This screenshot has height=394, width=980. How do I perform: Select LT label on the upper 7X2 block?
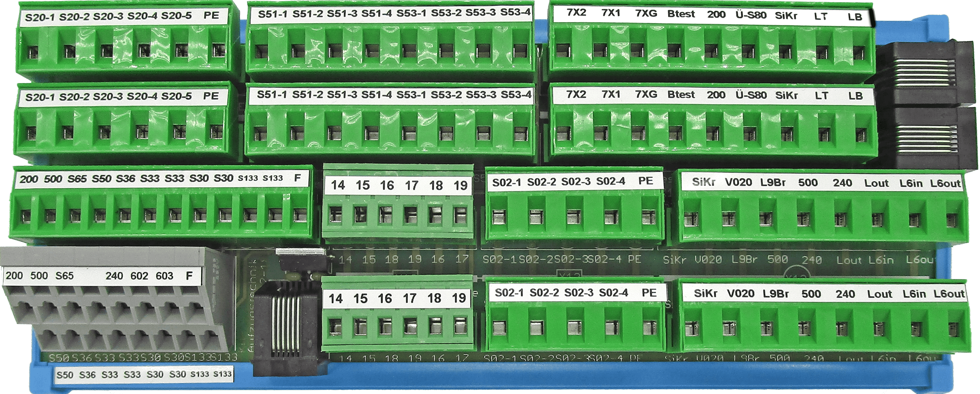pos(821,16)
